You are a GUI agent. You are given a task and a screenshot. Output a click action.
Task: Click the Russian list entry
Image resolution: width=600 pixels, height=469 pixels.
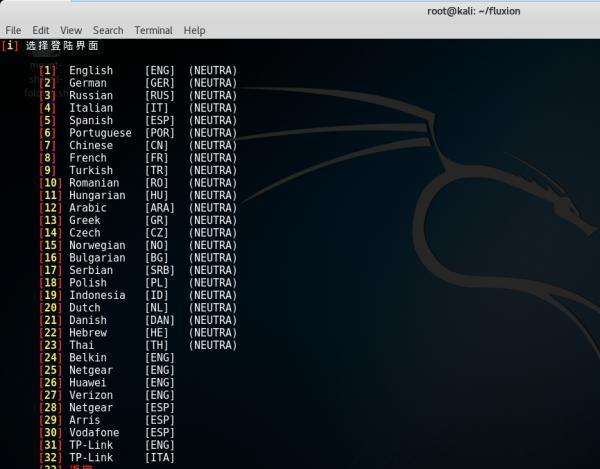point(91,95)
